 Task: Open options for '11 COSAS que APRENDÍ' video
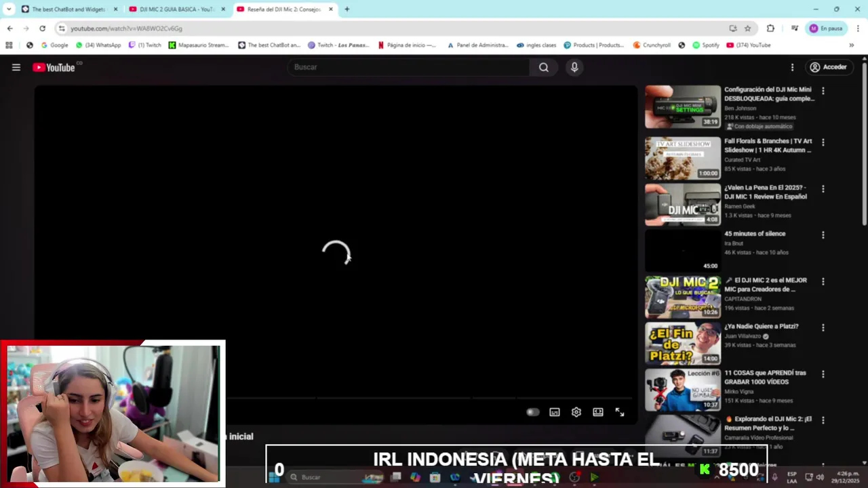pyautogui.click(x=823, y=374)
